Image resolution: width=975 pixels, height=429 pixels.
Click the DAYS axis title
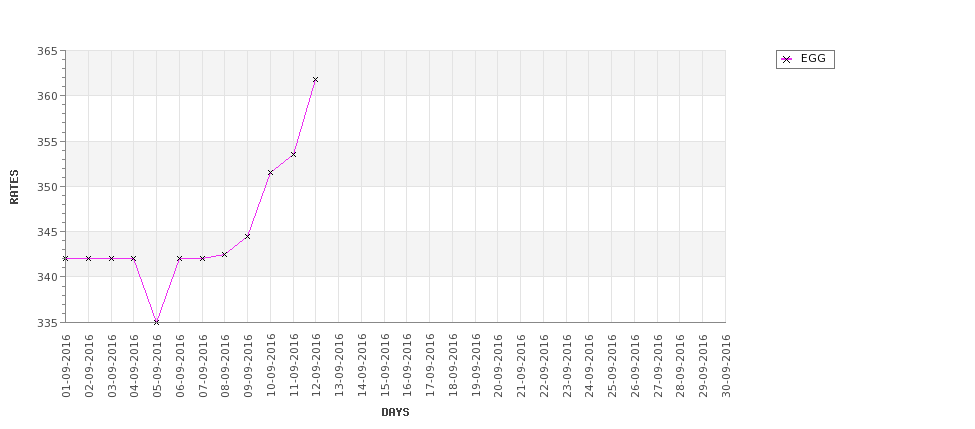(x=395, y=412)
